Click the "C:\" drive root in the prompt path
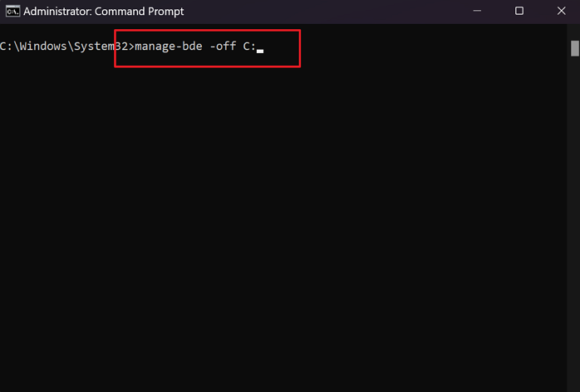The image size is (580, 392). click(7, 47)
